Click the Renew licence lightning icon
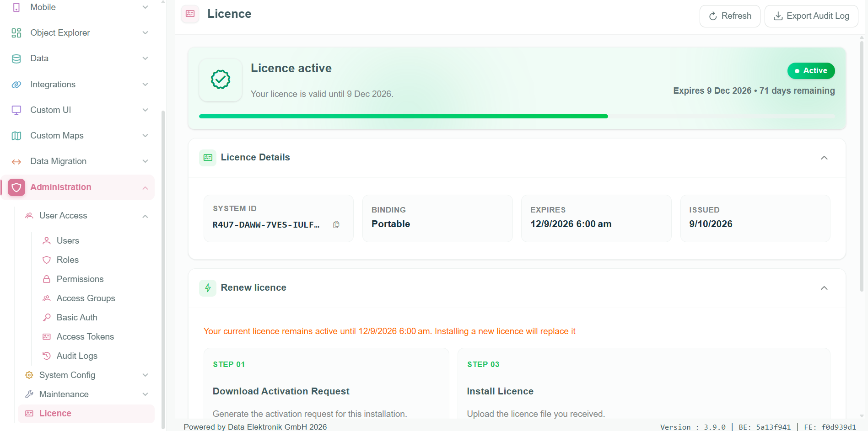This screenshot has width=868, height=431. click(x=208, y=288)
